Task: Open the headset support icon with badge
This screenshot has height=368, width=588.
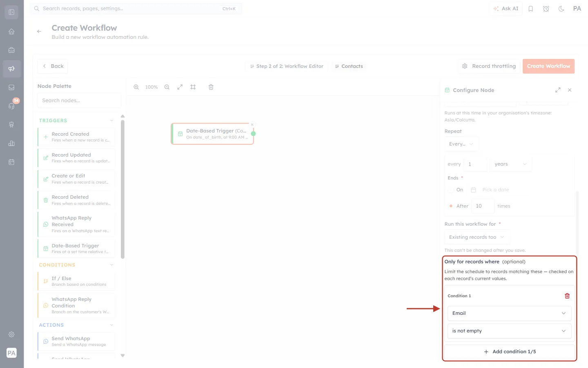Action: 11,106
